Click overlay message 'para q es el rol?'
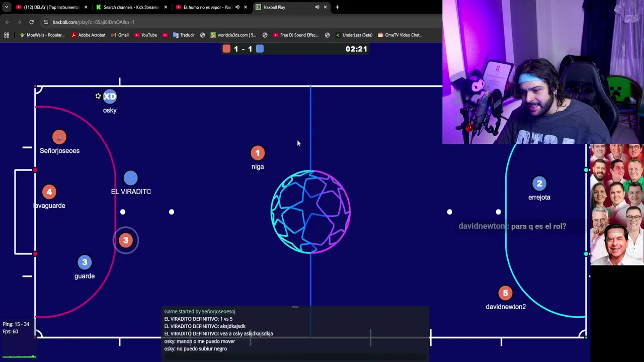Image resolution: width=644 pixels, height=362 pixels. 538,226
